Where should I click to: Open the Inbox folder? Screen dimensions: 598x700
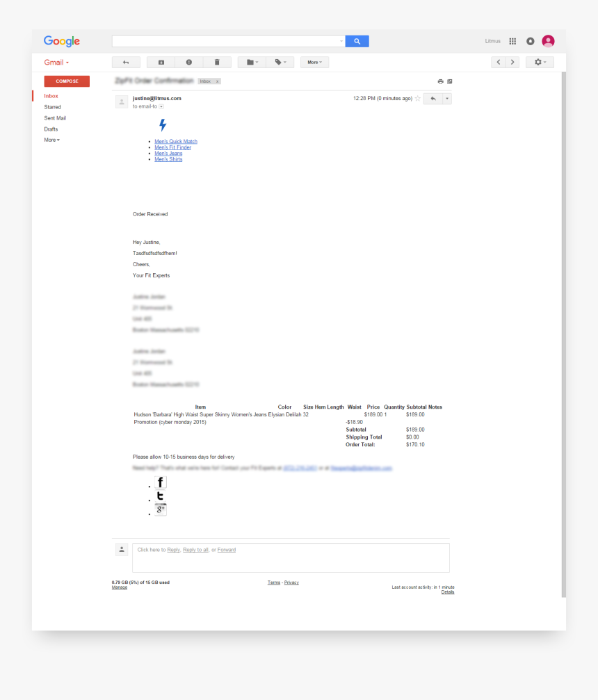click(x=51, y=96)
